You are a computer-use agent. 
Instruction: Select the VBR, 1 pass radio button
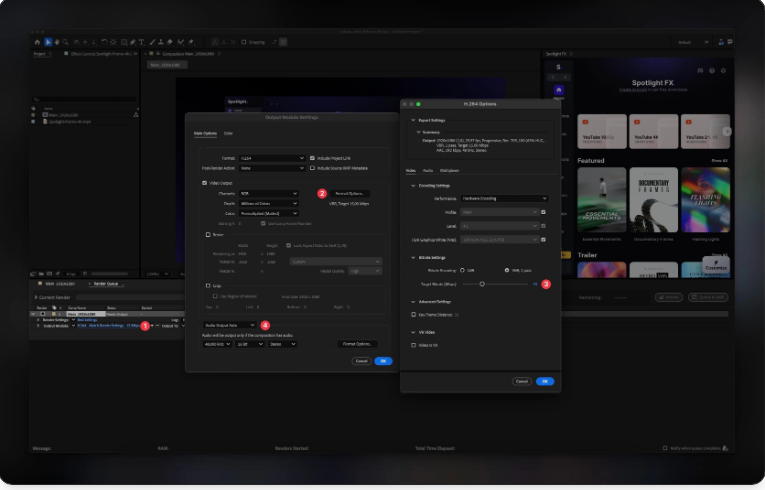507,270
